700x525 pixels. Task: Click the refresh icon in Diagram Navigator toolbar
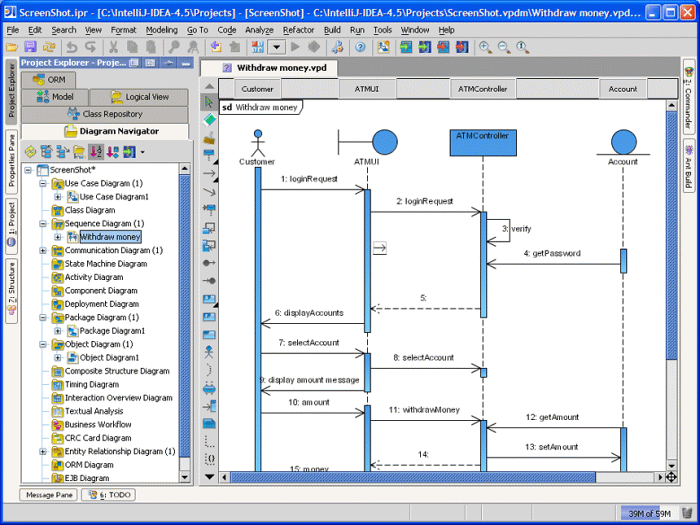click(x=30, y=152)
